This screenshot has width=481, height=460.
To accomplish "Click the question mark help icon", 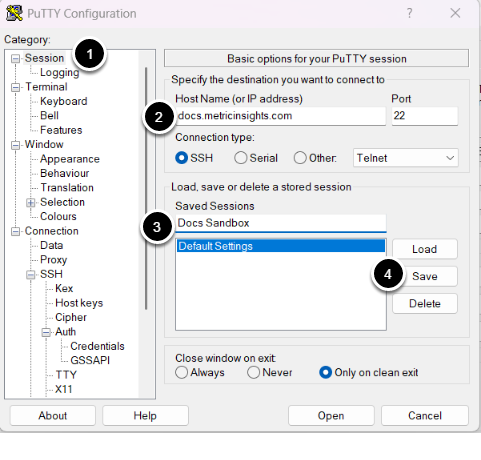I will point(409,13).
